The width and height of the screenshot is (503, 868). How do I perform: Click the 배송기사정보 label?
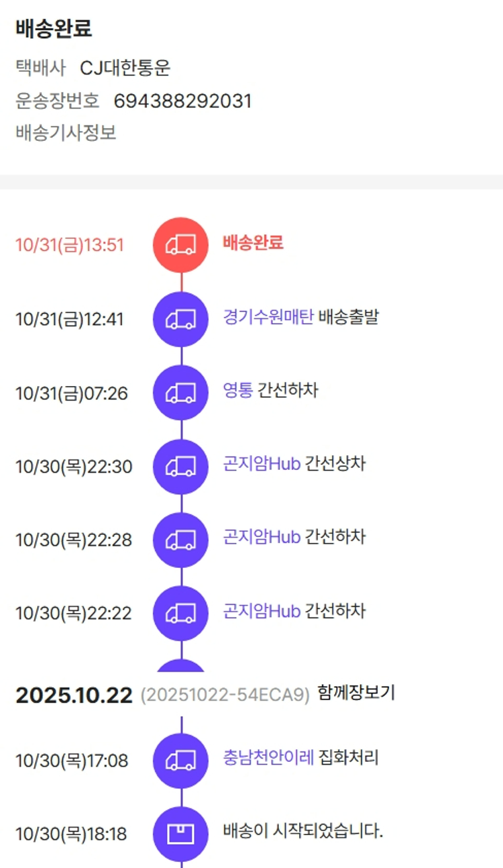[x=66, y=132]
